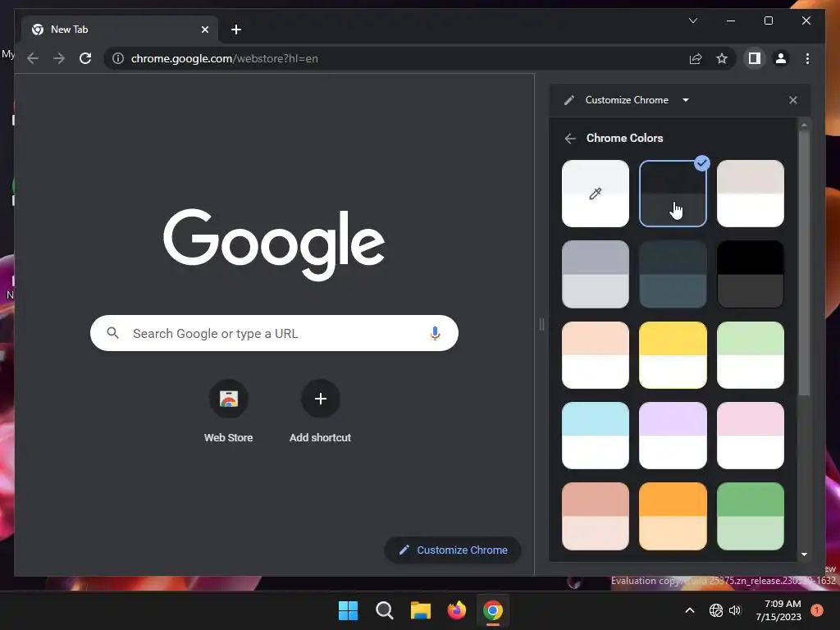Open the tab search chevron in title bar
Screen dimensions: 840x630
pyautogui.click(x=692, y=21)
